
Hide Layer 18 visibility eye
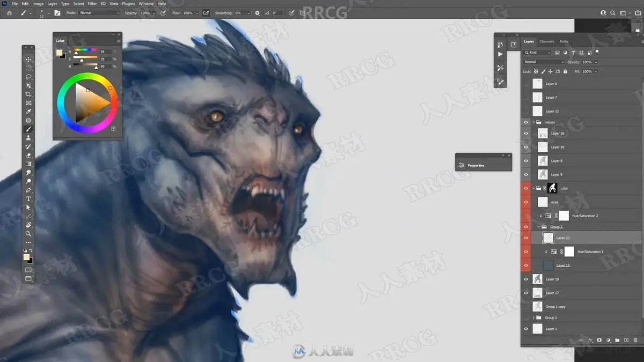pos(526,279)
